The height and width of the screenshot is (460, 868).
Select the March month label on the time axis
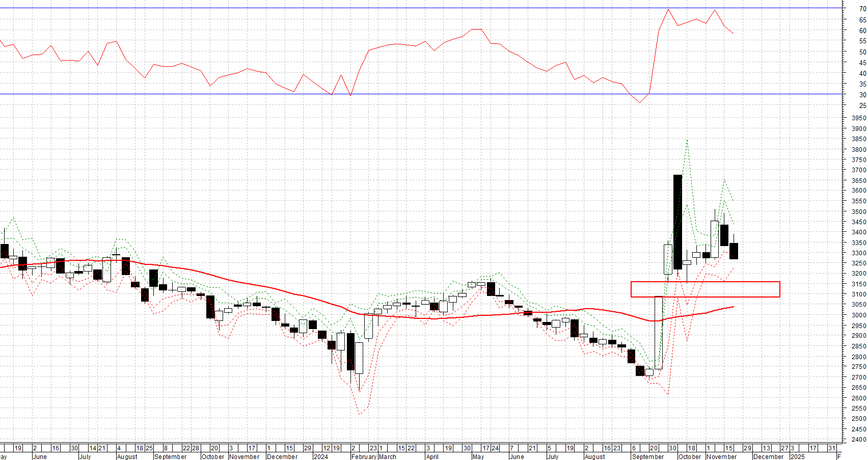point(388,456)
